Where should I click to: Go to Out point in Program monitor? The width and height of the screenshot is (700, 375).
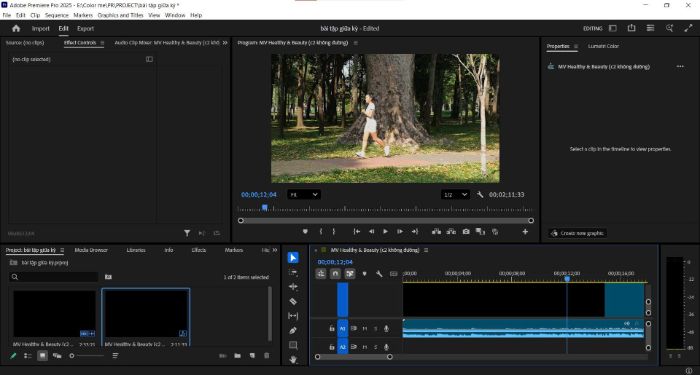(x=415, y=232)
